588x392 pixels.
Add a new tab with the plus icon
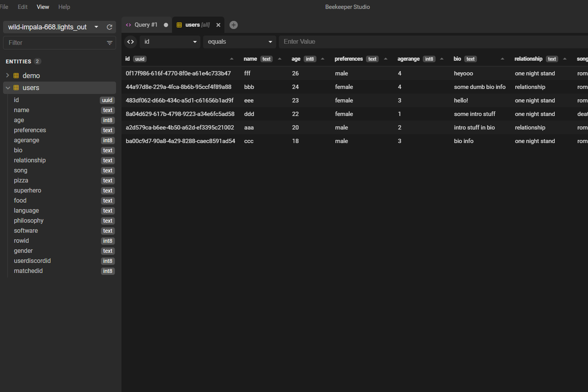[234, 25]
